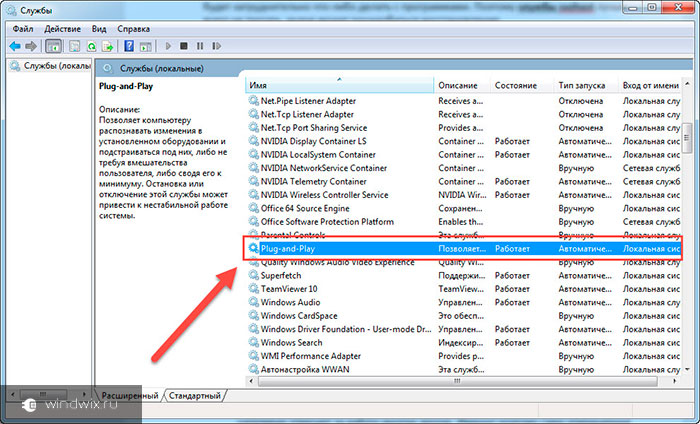Click the Export list toolbar icon
Viewport: 700px width, 424px height.
coord(106,46)
